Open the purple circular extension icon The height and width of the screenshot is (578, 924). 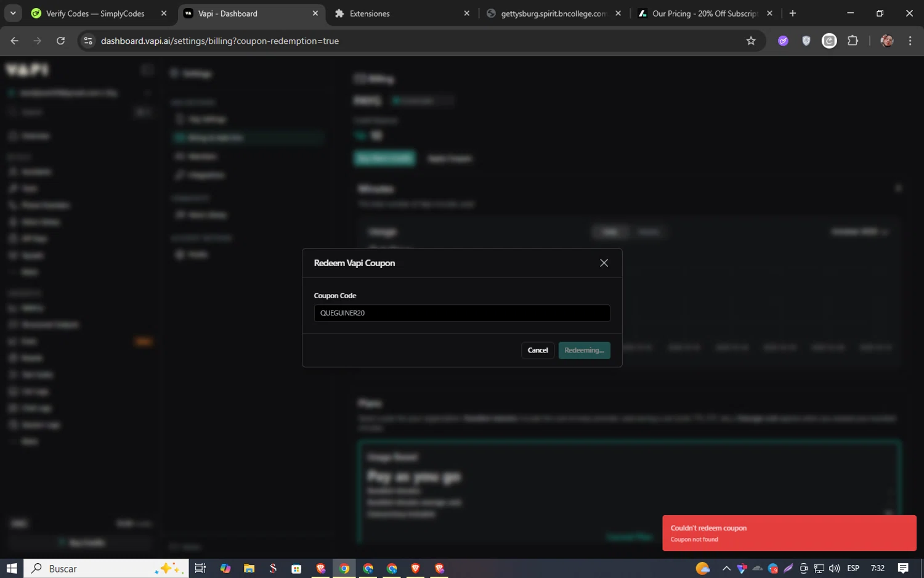click(783, 41)
